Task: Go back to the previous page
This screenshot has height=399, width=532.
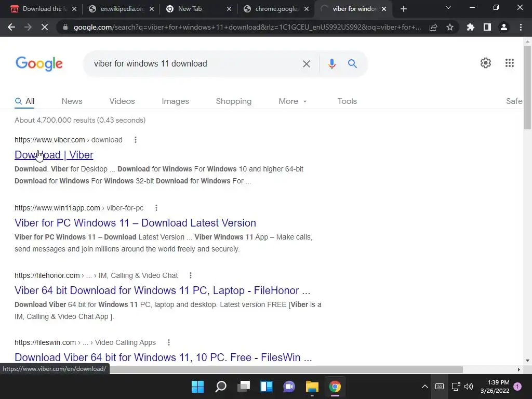Action: coord(11,27)
